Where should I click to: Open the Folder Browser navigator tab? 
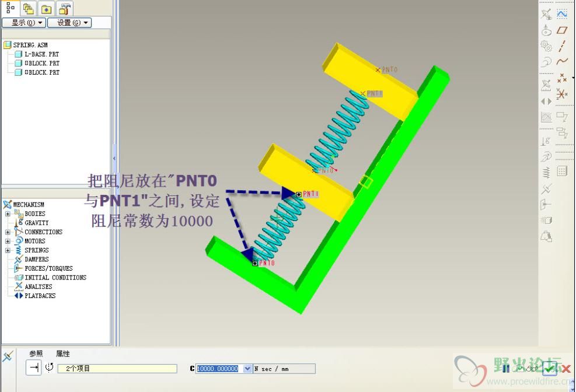28,8
